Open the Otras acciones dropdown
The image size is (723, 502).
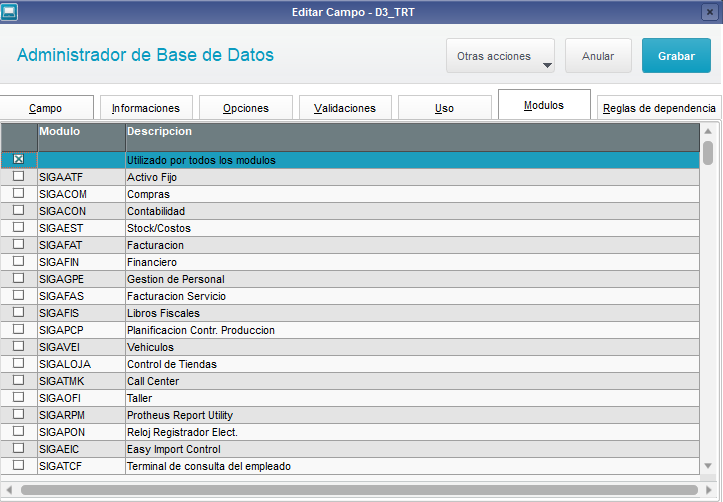[500, 56]
